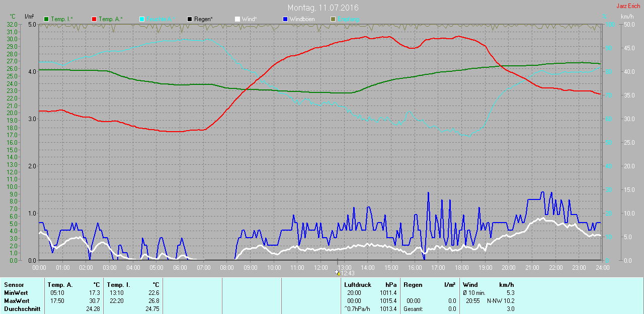Click the Luftdruck header in statistics table
The image size is (644, 314).
(357, 285)
